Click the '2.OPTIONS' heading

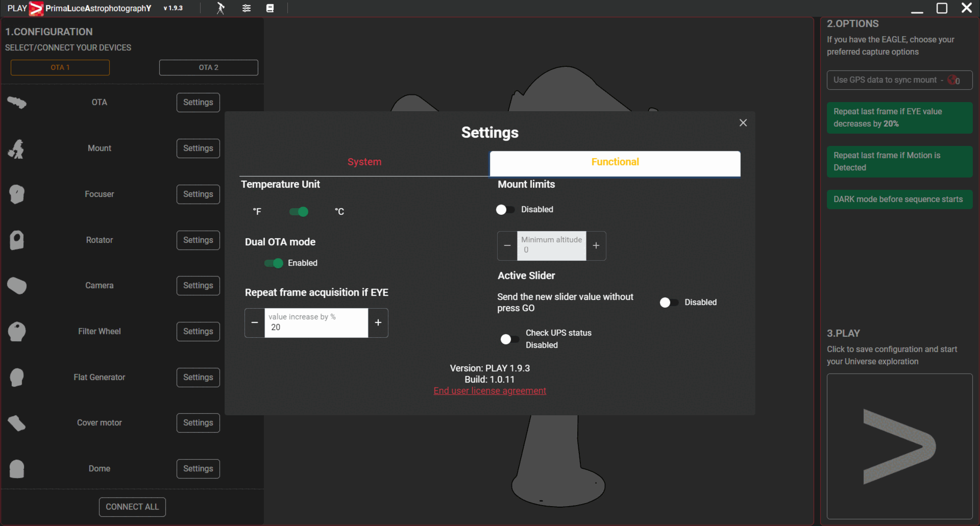coord(852,24)
